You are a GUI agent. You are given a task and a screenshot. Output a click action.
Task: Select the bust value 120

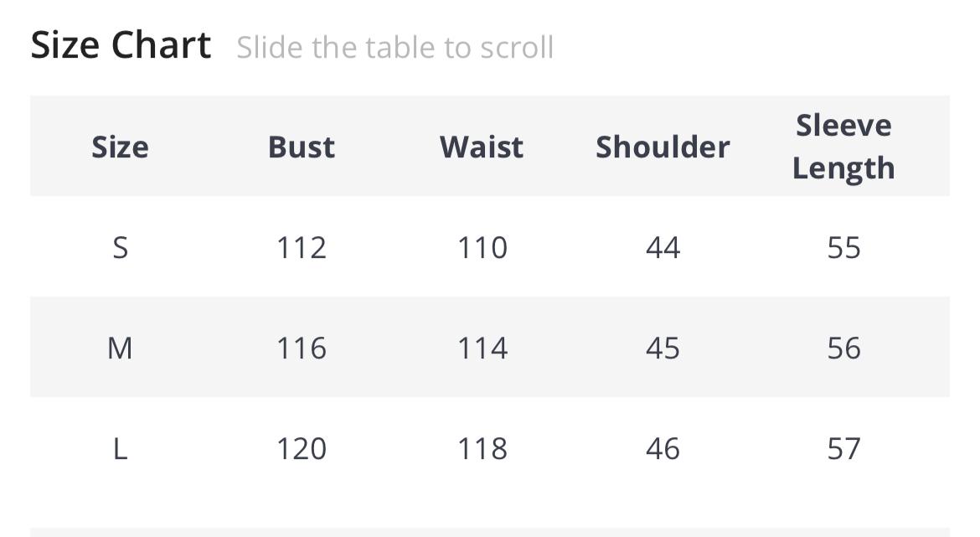pos(302,449)
